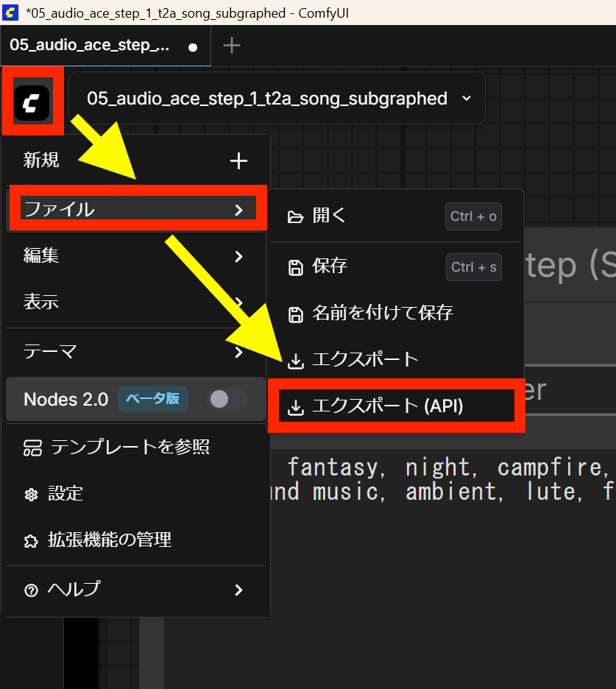Click the folder icon next to 開く
This screenshot has width=616, height=689.
tap(295, 216)
